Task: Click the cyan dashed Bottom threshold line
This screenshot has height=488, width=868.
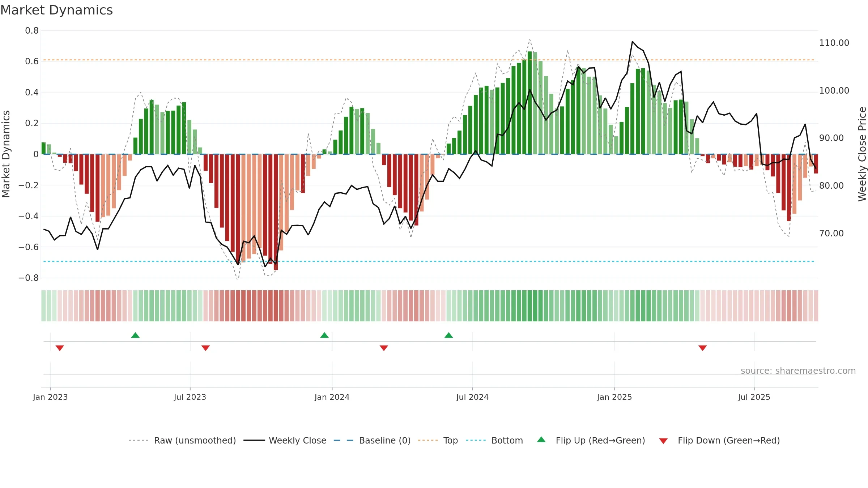Action: coord(429,261)
